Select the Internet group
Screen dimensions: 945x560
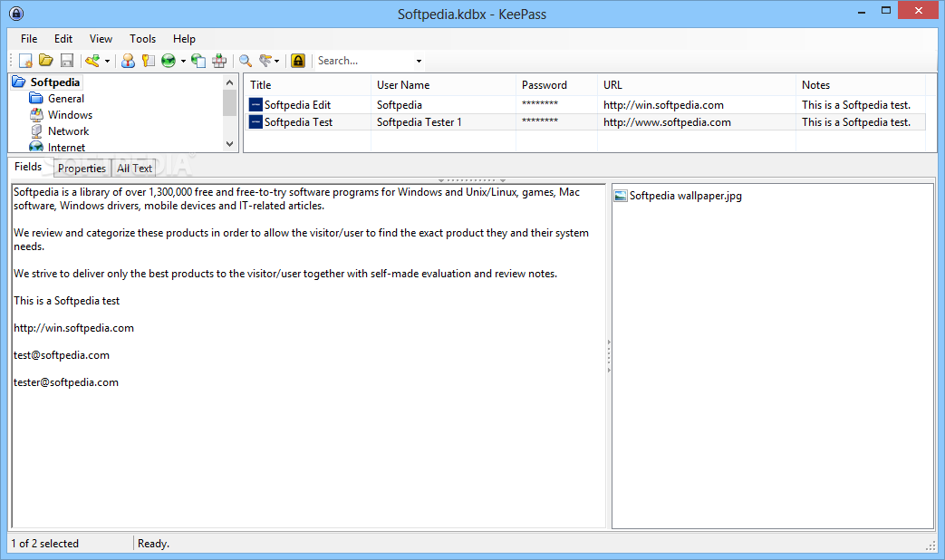(x=66, y=147)
